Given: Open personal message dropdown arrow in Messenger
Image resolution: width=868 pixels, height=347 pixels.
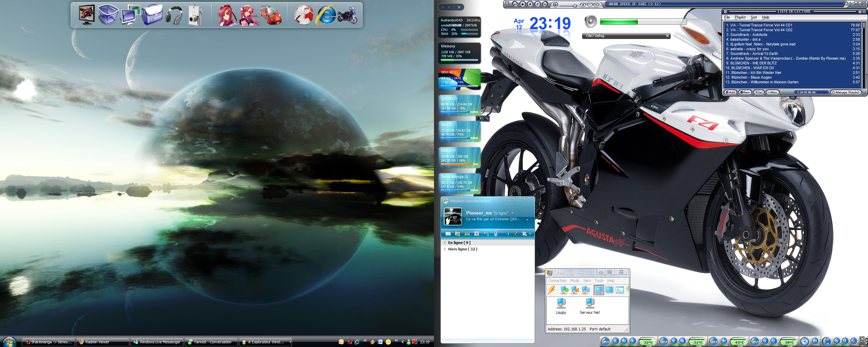Looking at the screenshot, I should coord(527,220).
